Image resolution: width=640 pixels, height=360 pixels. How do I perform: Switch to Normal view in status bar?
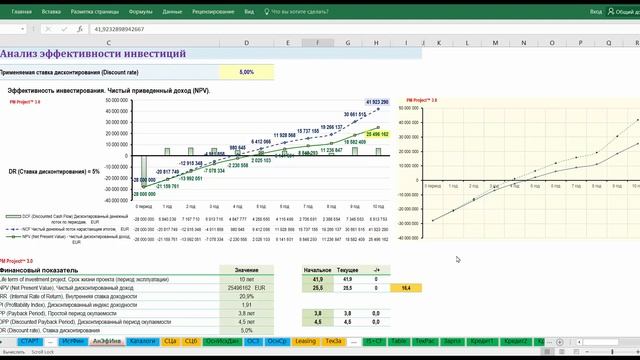[x=547, y=351]
